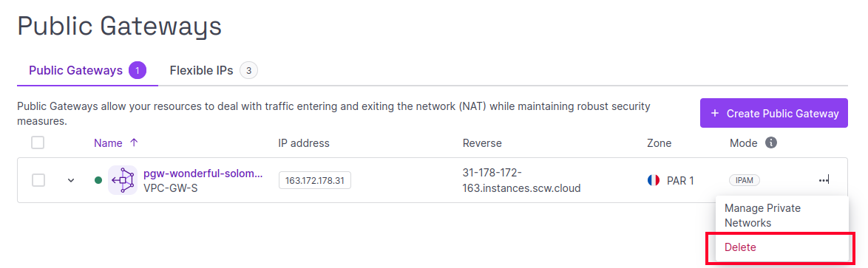Click the French flag icon by PAR 1
The height and width of the screenshot is (268, 868).
click(x=653, y=180)
